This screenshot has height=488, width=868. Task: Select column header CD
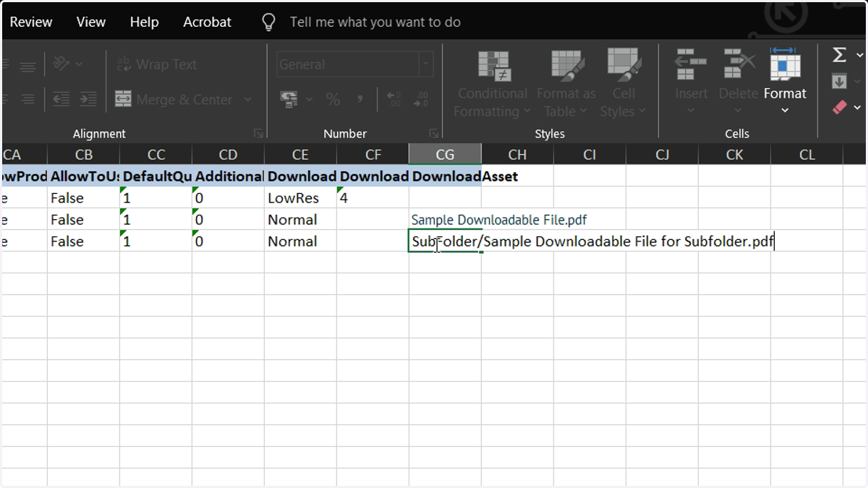(x=229, y=155)
